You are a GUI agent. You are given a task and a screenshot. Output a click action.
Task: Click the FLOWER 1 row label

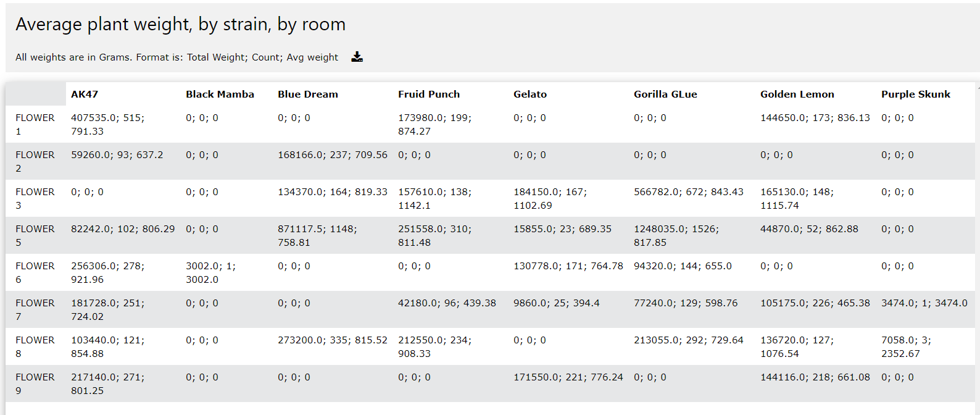point(35,124)
